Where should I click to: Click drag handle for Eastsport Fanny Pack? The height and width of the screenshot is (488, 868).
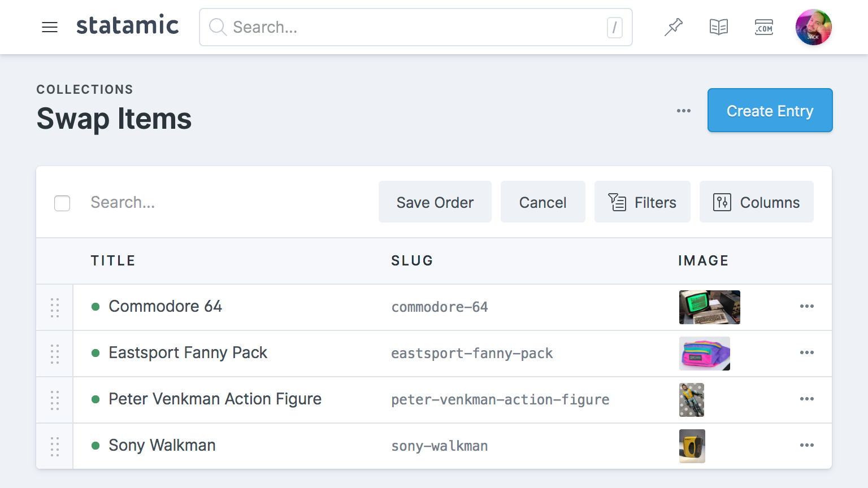tap(55, 354)
